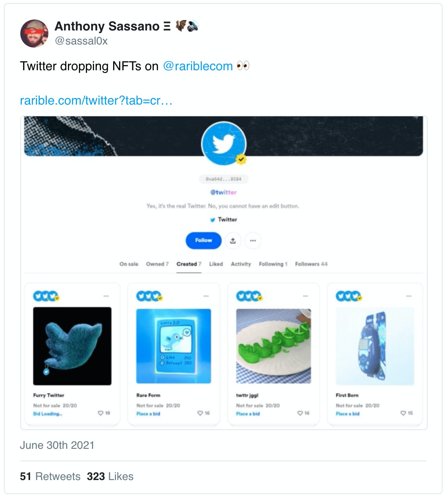The image size is (448, 498).
Task: Open options menu on First Born card
Action: (x=409, y=296)
